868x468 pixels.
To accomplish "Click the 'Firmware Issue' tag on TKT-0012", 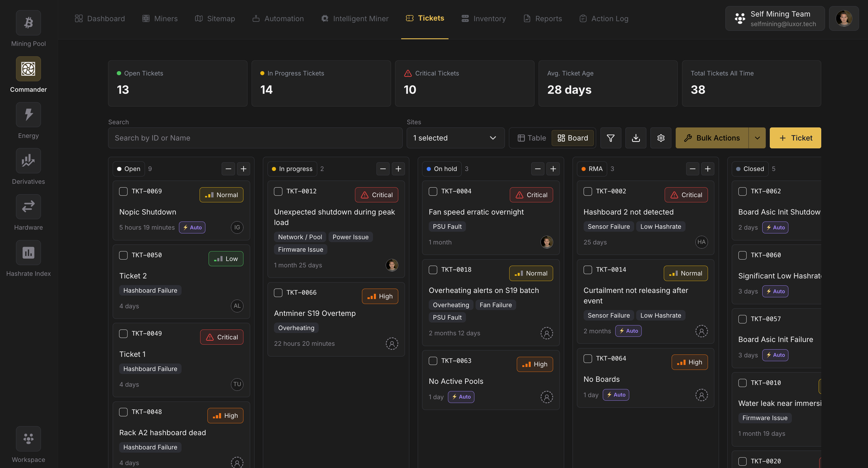I will (x=301, y=249).
